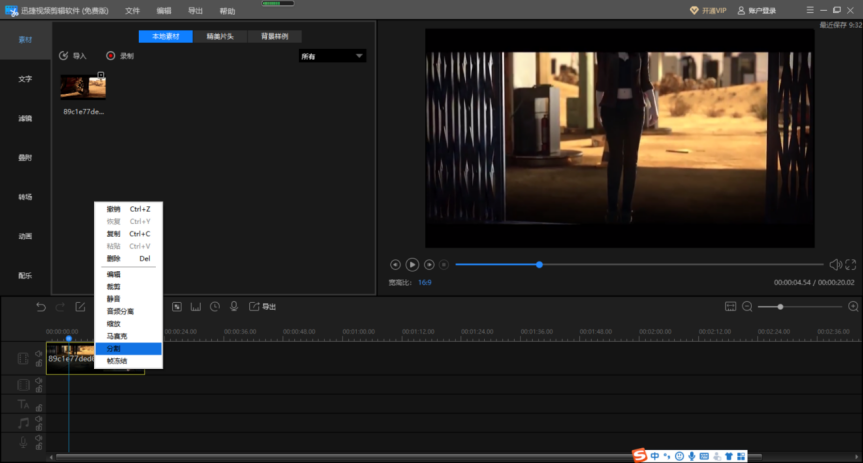The height and width of the screenshot is (463, 863).
Task: Open the 滤镜 filter sidebar panel
Action: point(25,118)
